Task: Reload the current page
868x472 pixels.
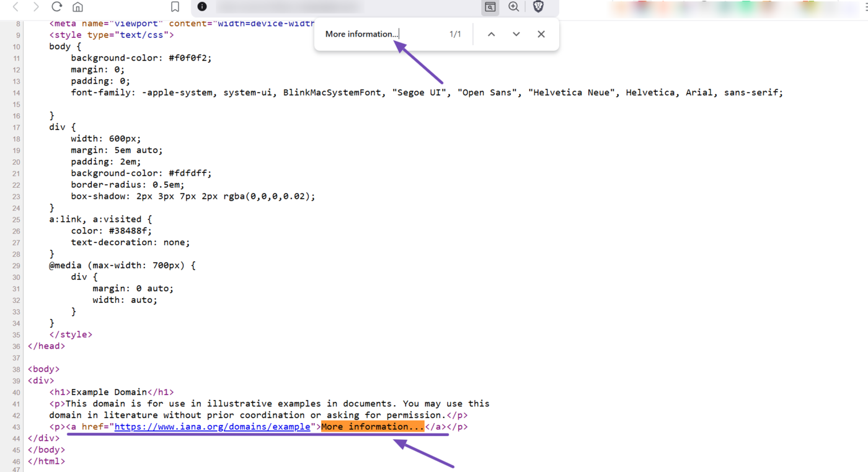Action: [56, 7]
